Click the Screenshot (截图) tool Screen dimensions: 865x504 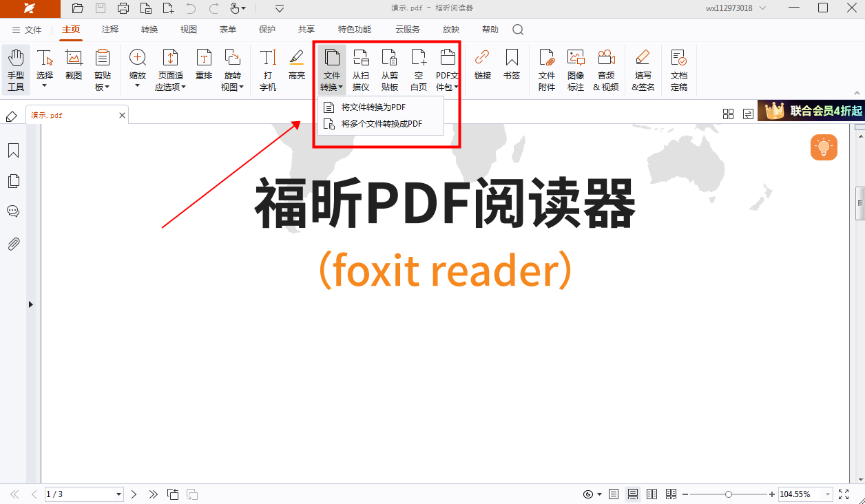pyautogui.click(x=74, y=70)
